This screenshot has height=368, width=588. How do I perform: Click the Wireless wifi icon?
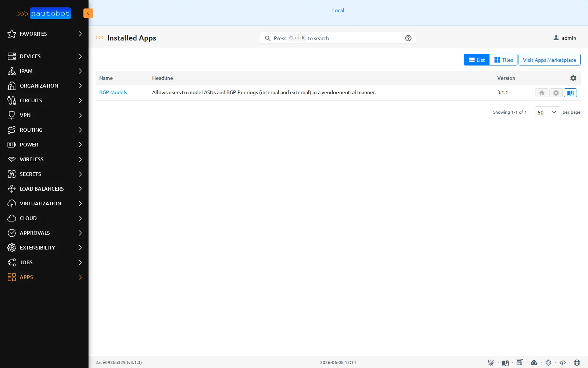[12, 159]
